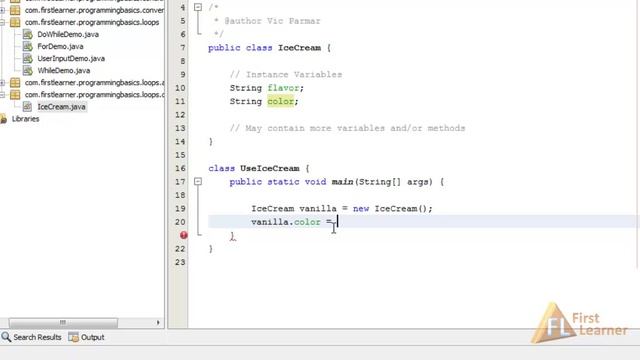
Task: Click ForDemo.java file icon
Action: click(x=27, y=47)
